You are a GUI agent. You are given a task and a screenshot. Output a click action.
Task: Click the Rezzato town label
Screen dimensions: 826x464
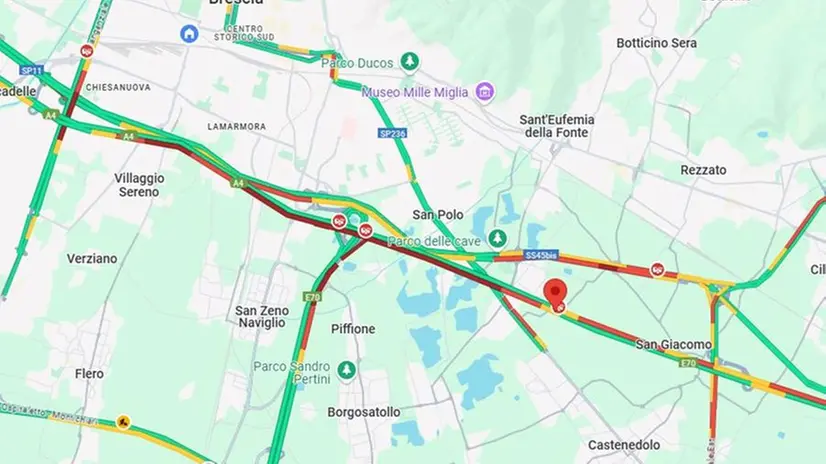(x=703, y=170)
